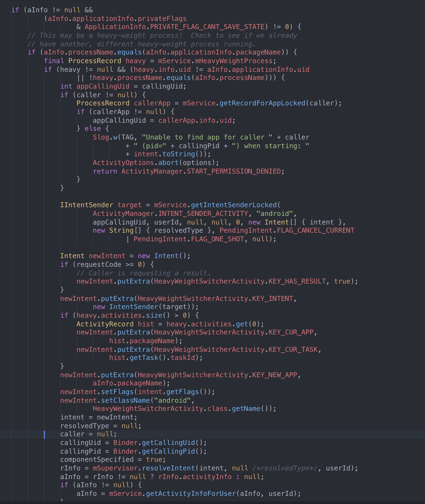Click aInfo.packageName argument
This screenshot has width=425, height=504.
pyautogui.click(x=128, y=383)
